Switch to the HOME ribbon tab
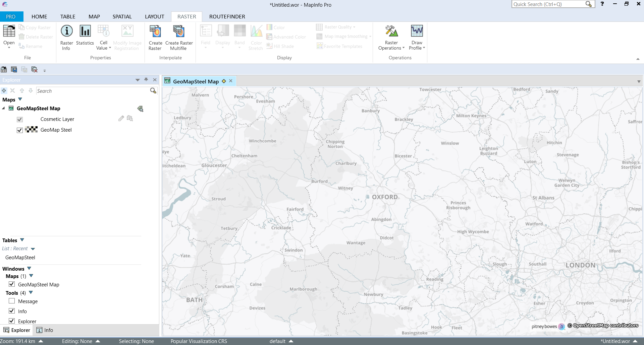This screenshot has height=345, width=644. (39, 16)
